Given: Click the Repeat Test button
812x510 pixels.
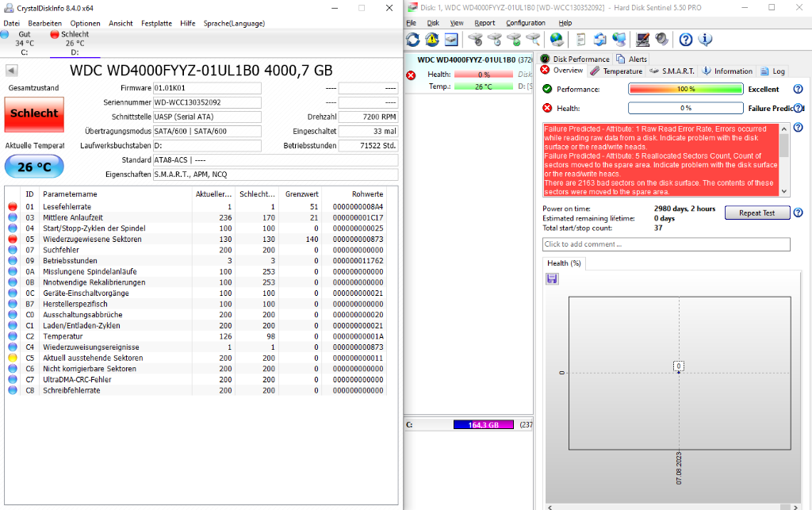Looking at the screenshot, I should point(756,213).
